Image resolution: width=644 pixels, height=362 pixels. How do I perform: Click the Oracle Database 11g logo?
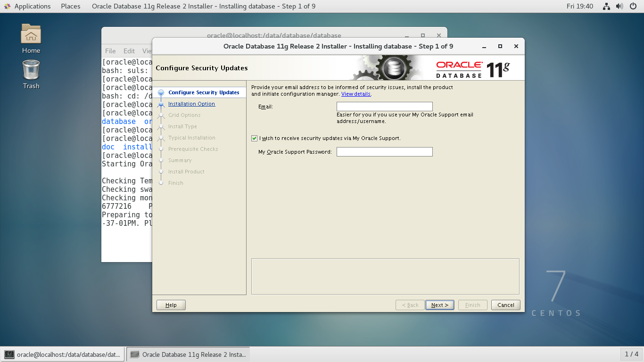click(473, 69)
